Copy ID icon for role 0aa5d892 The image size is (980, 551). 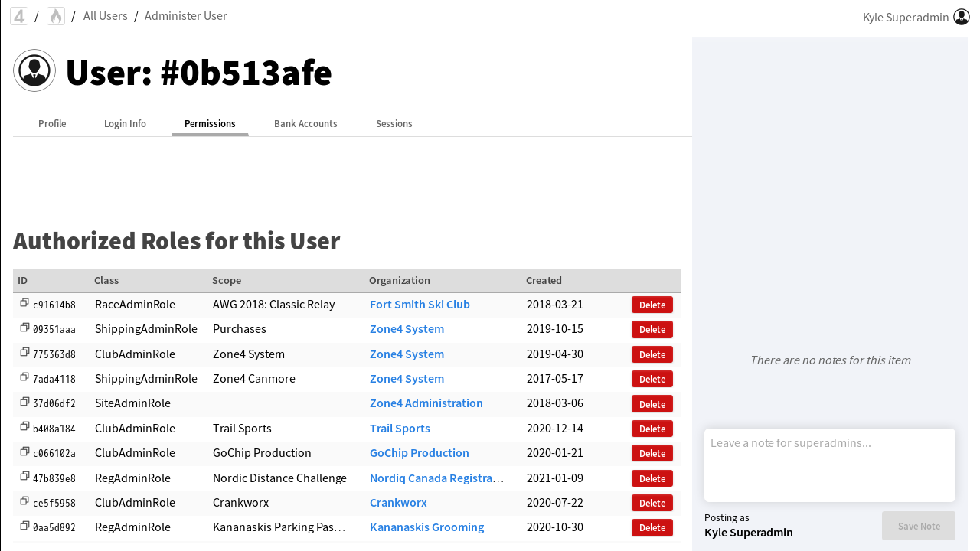(x=24, y=526)
